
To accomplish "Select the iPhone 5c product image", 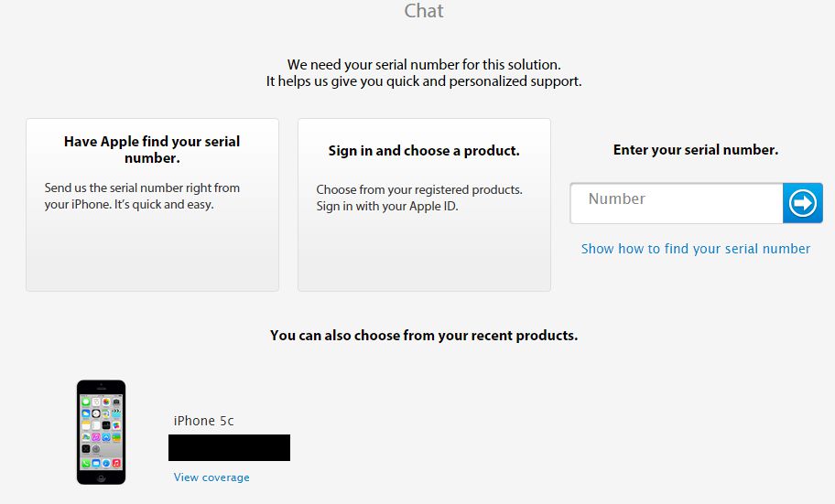I will [x=102, y=432].
